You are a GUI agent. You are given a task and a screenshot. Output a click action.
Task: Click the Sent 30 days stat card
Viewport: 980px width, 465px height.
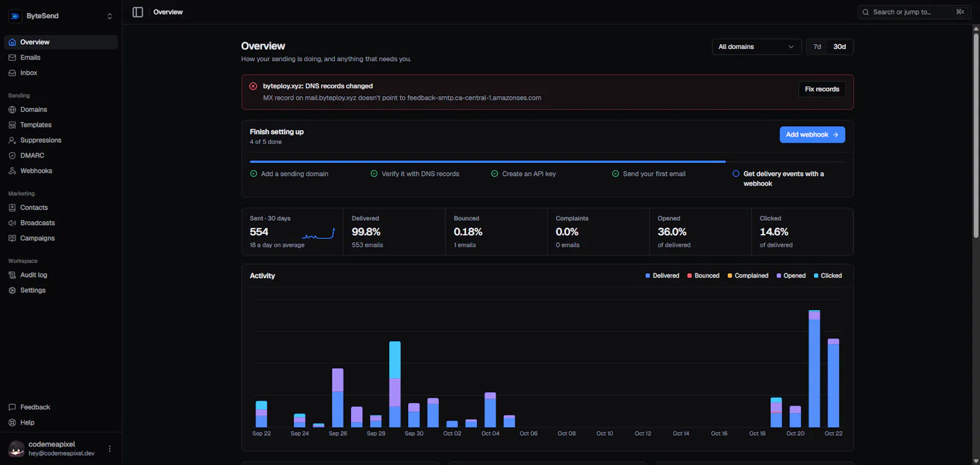click(292, 232)
